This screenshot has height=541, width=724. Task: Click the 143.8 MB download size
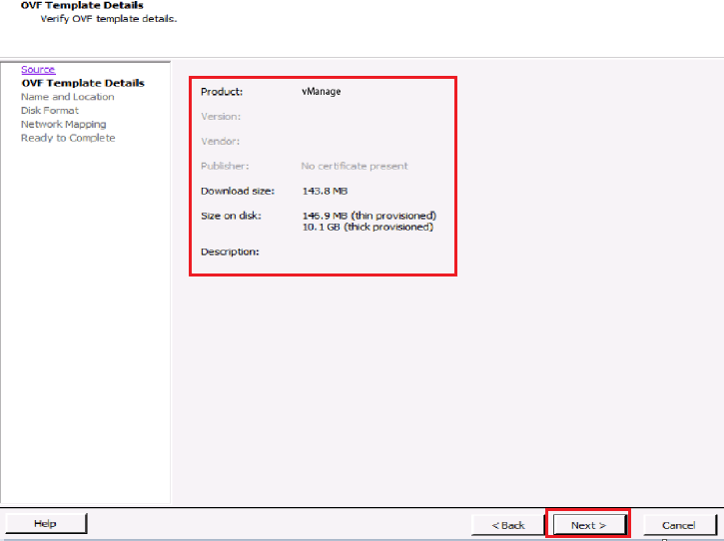click(x=325, y=191)
